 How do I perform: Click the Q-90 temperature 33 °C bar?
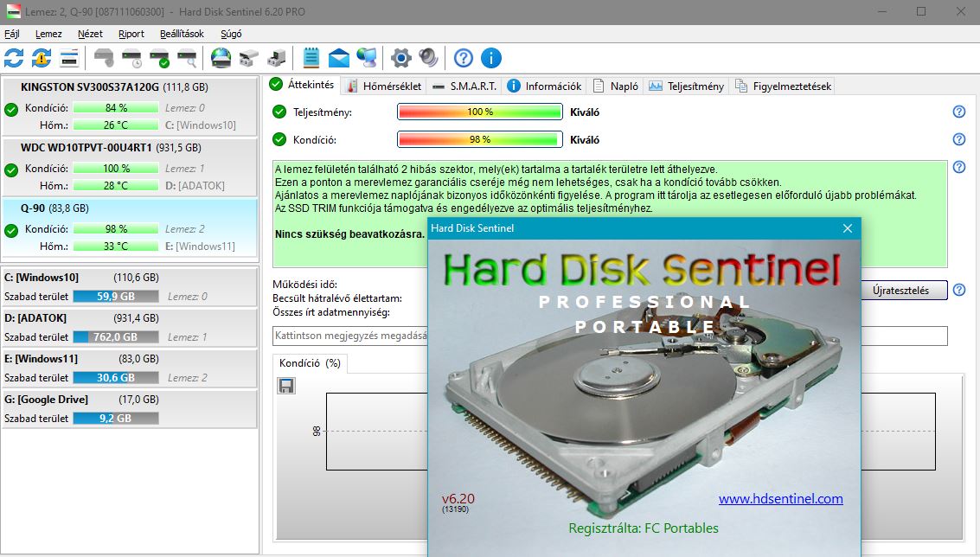pos(116,246)
